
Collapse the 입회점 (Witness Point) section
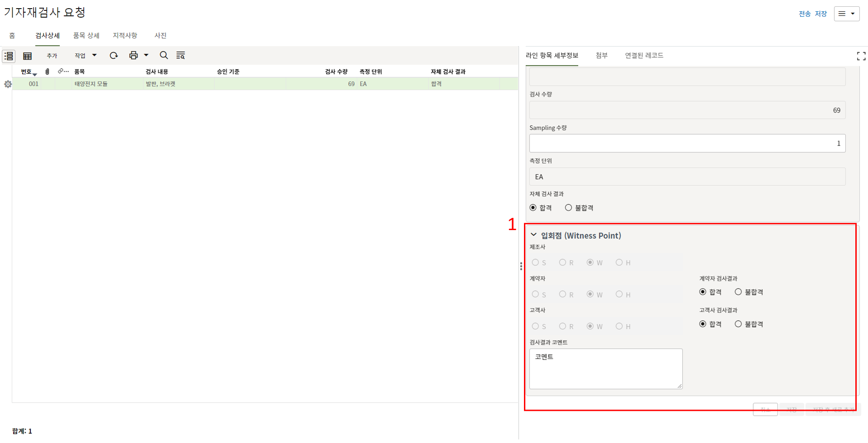click(533, 235)
